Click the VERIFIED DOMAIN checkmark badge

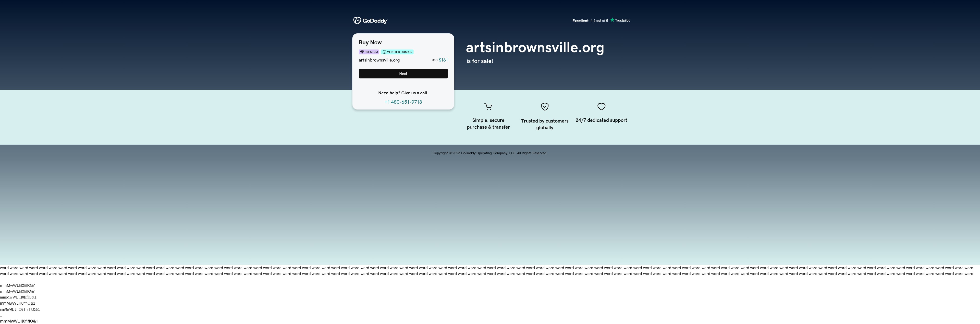point(397,52)
